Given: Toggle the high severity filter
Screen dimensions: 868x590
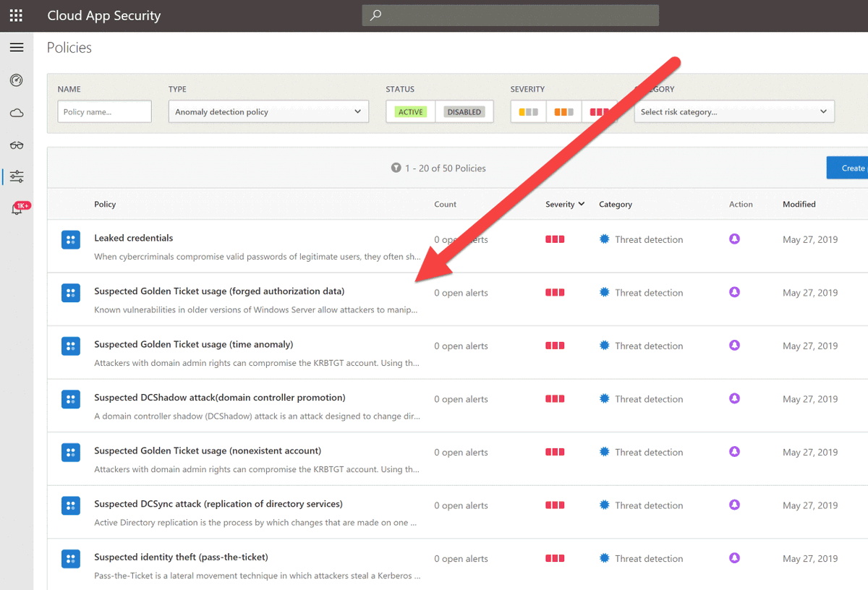Looking at the screenshot, I should tap(599, 112).
